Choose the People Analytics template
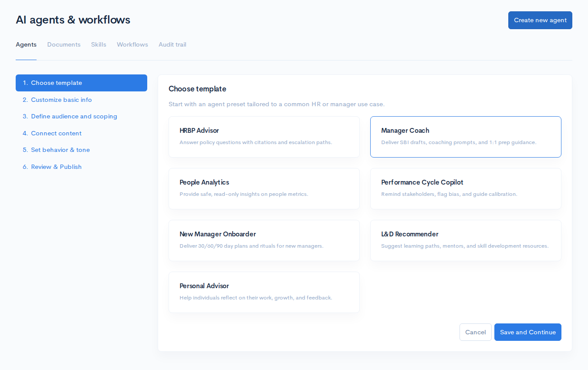Screen dimensions: 588x370 pos(264,188)
